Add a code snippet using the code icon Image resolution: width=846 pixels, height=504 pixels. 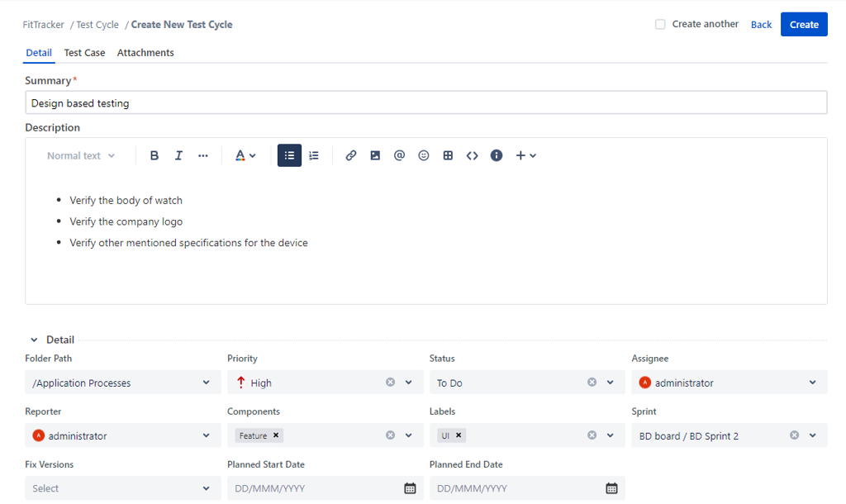pyautogui.click(x=472, y=155)
